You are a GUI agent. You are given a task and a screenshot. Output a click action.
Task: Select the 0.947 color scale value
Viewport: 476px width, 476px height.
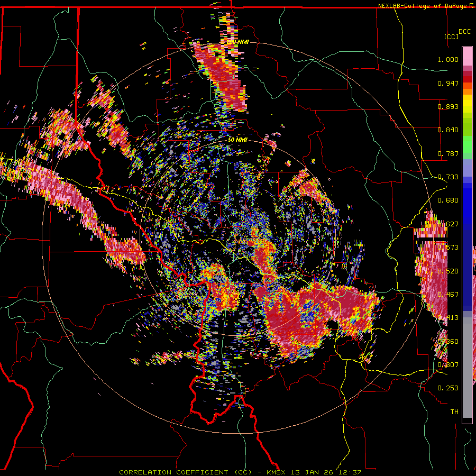(x=448, y=83)
